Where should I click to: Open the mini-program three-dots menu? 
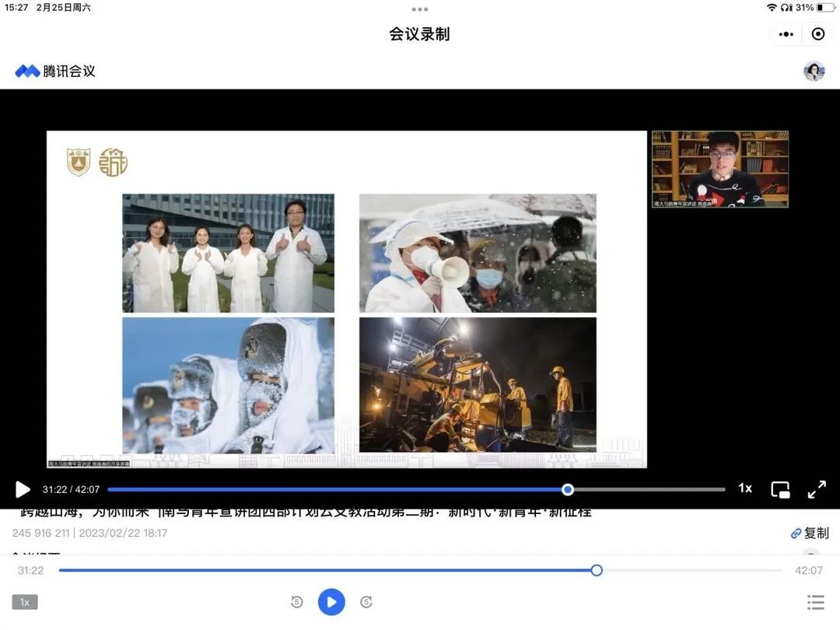[x=786, y=34]
